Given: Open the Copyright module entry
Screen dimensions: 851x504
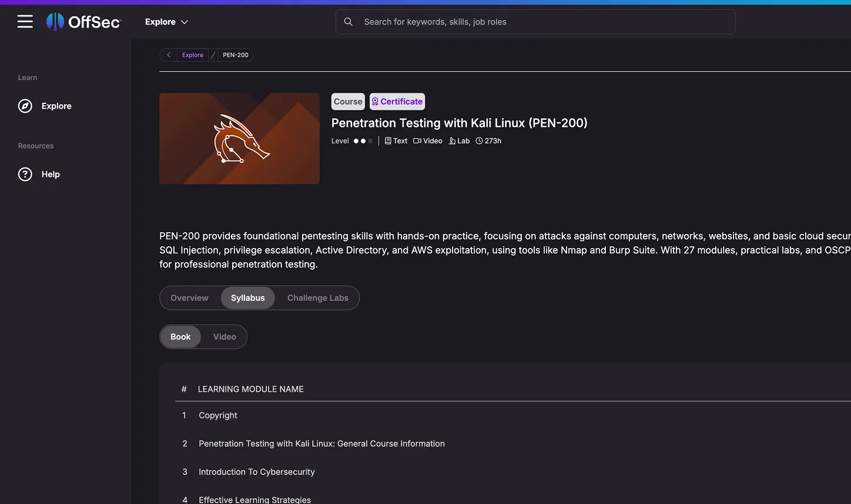Looking at the screenshot, I should click(x=217, y=415).
